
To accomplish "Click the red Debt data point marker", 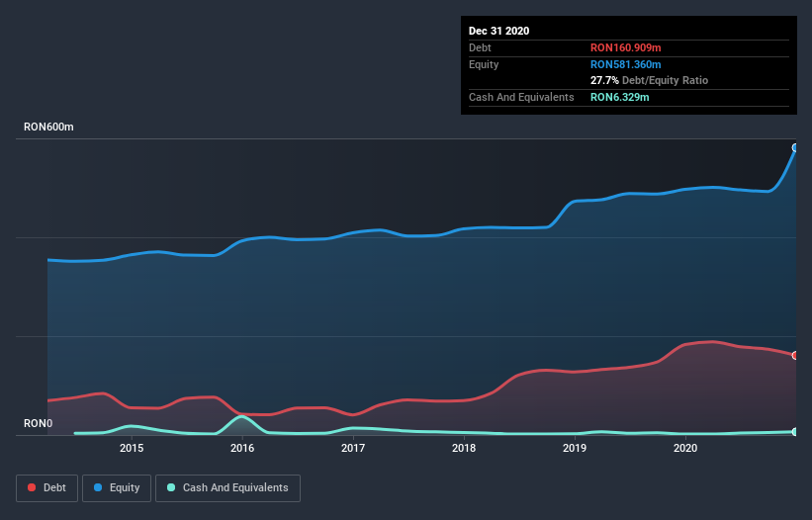I will (x=795, y=356).
